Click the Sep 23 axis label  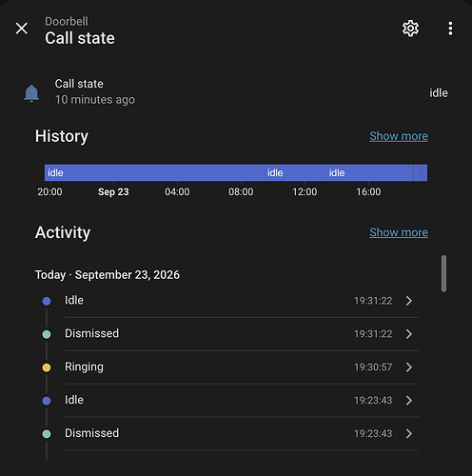tap(113, 191)
